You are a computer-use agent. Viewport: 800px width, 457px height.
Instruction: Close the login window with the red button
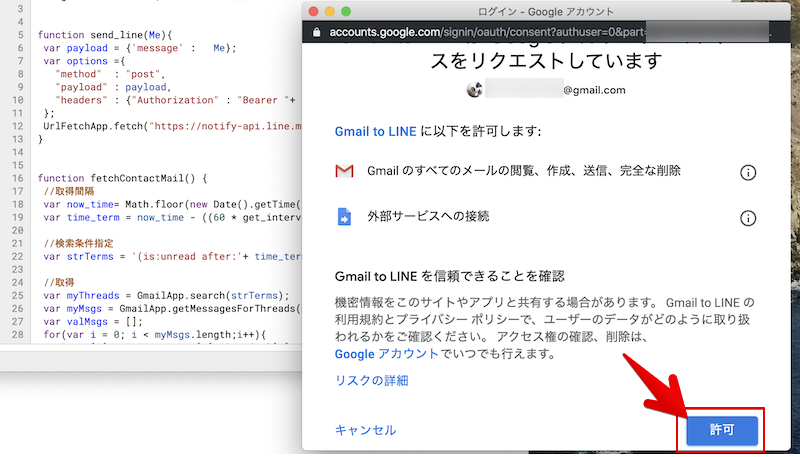[312, 10]
